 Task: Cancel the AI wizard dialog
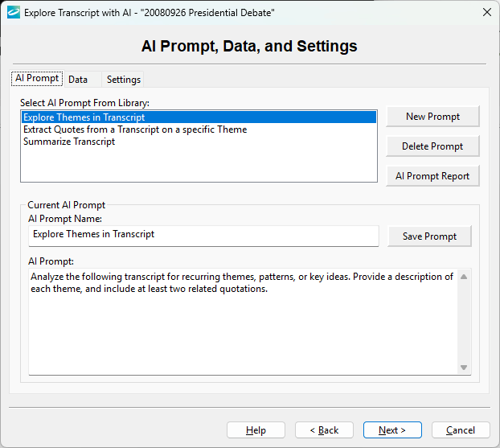tap(461, 430)
